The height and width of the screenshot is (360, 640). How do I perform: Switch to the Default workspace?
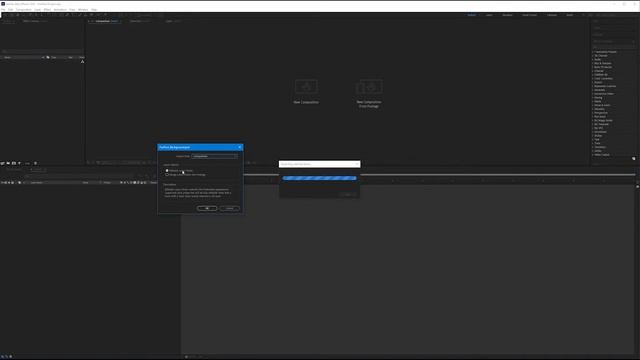(471, 15)
